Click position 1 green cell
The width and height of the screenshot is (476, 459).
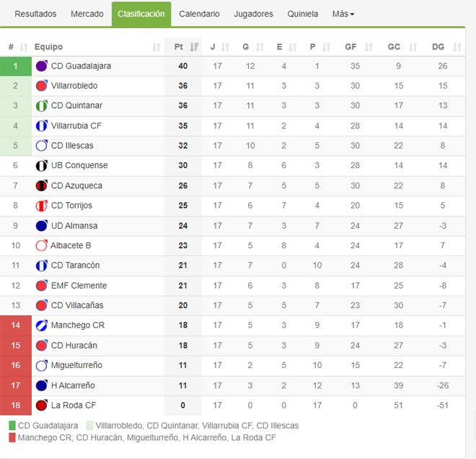pos(16,66)
